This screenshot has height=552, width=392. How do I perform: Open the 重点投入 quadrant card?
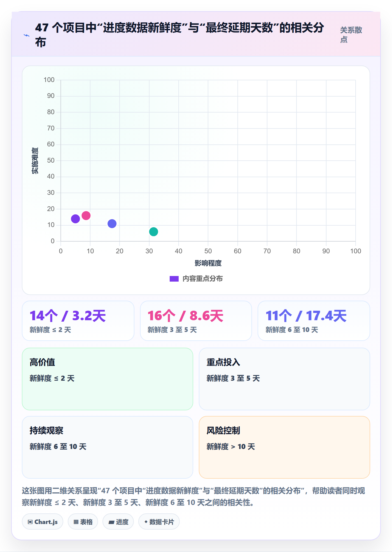(284, 379)
